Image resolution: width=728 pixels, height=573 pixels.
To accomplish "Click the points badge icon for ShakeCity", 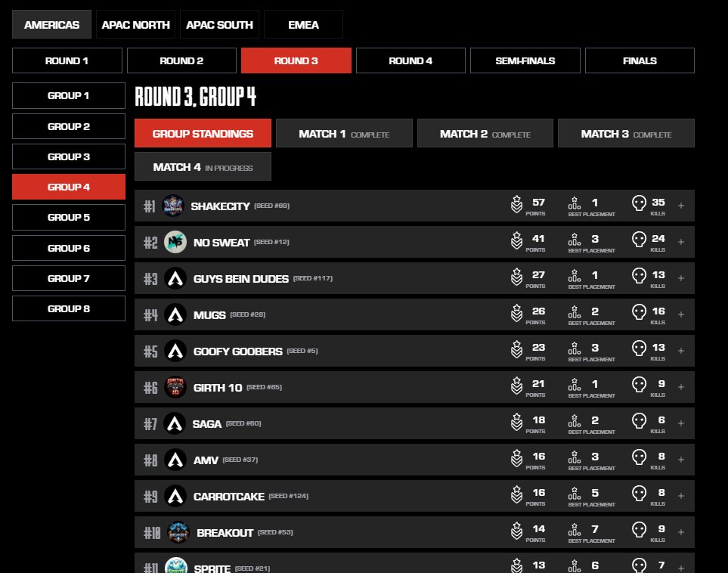I will [x=516, y=204].
